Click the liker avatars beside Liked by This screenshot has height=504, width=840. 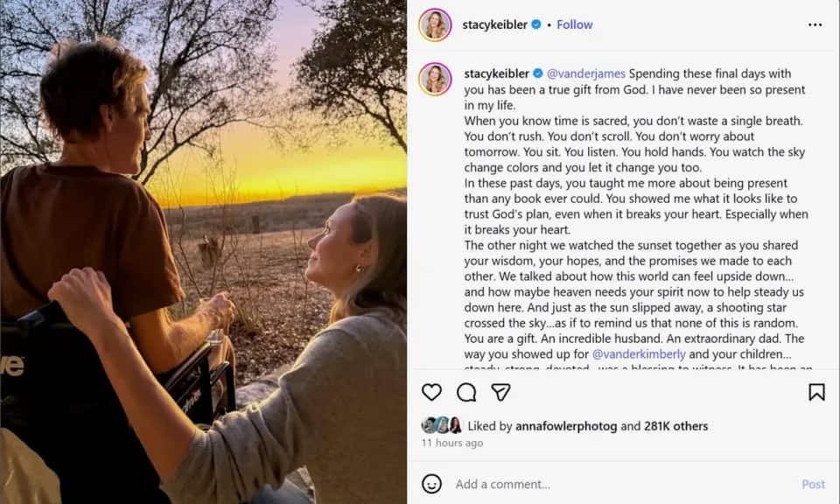pos(442,426)
